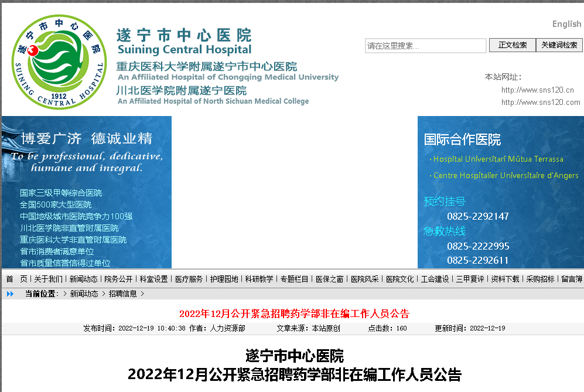
Task: Open 科研教学 navigation item
Action: click(259, 279)
